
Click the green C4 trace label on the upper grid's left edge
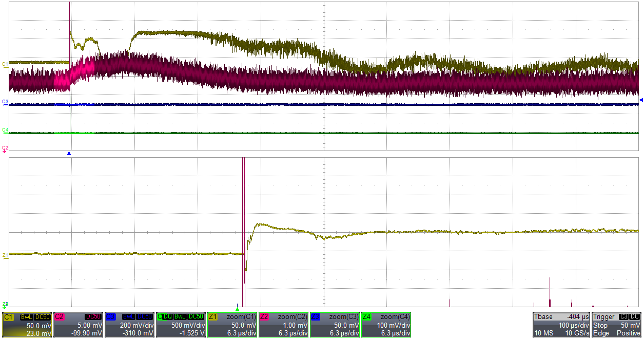(5, 130)
